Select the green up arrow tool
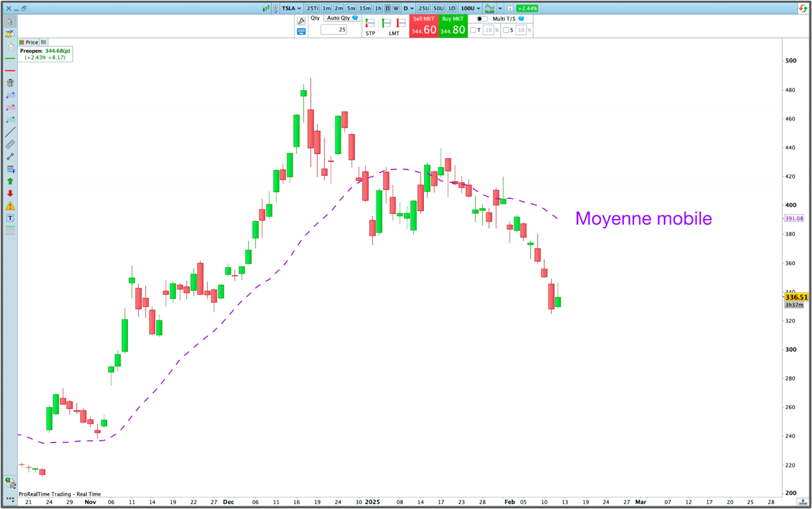Image resolution: width=812 pixels, height=509 pixels. 10,181
